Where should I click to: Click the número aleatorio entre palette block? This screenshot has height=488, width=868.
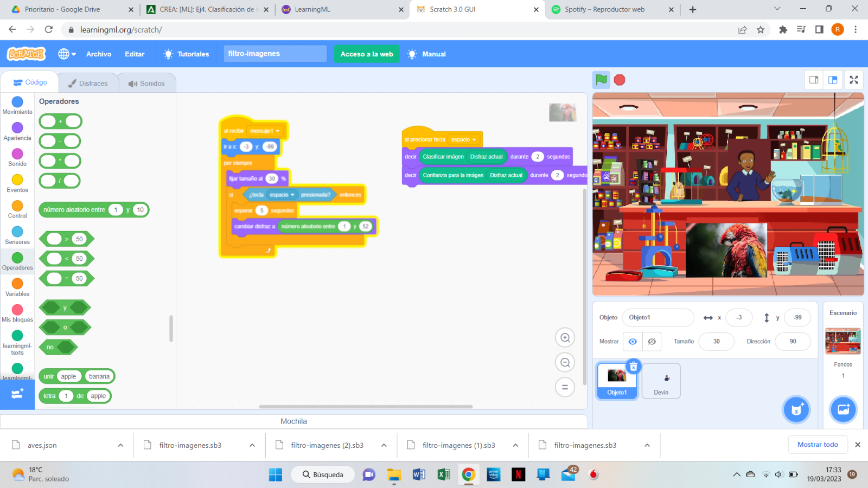pos(94,210)
